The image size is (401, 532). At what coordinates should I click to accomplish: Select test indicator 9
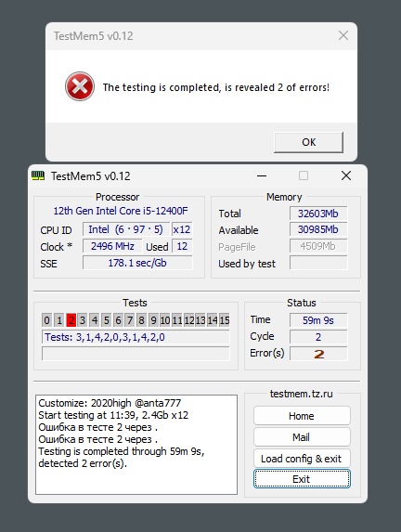click(153, 320)
